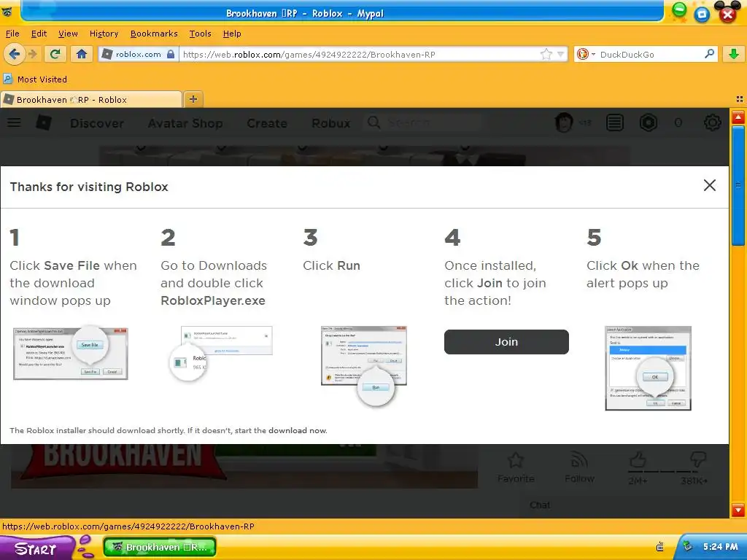Click the roblox.com site identity padlock
Screen dimensions: 747x560
click(171, 54)
